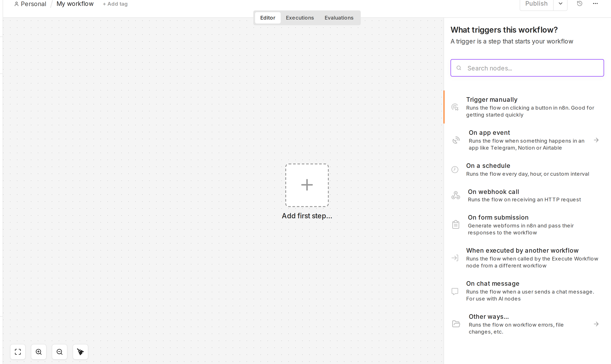Viewport: 611px width, 364px height.
Task: Switch to the Evaluations tab
Action: coord(339,18)
